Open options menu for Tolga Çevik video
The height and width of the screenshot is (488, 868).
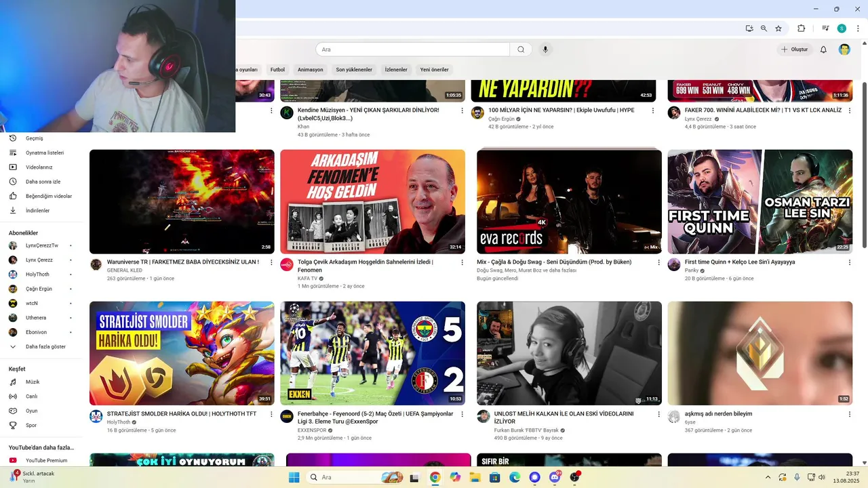462,262
